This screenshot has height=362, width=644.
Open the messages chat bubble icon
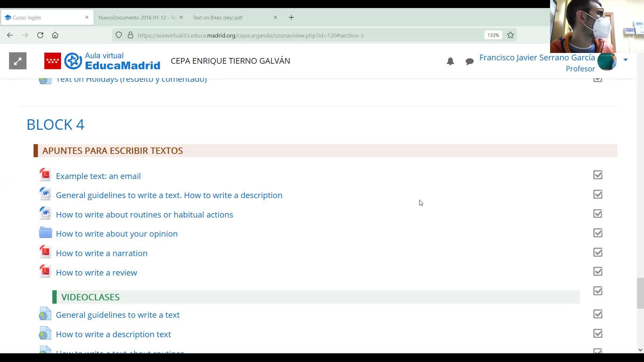(469, 61)
